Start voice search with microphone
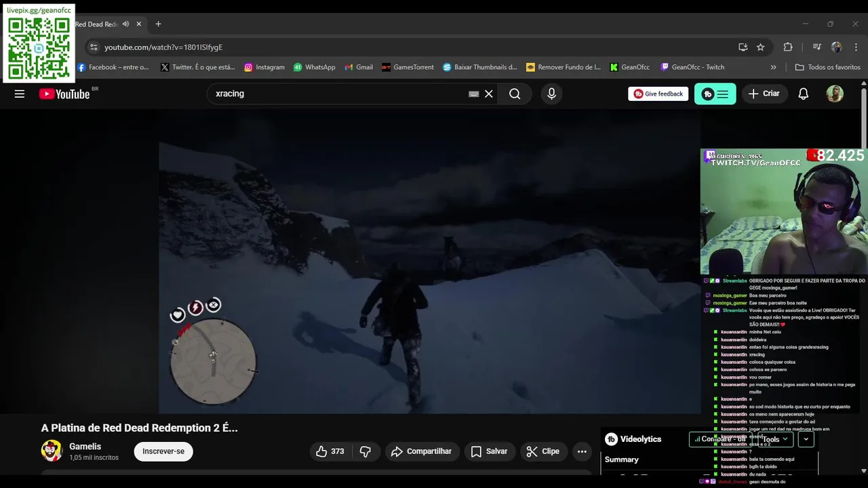 551,94
